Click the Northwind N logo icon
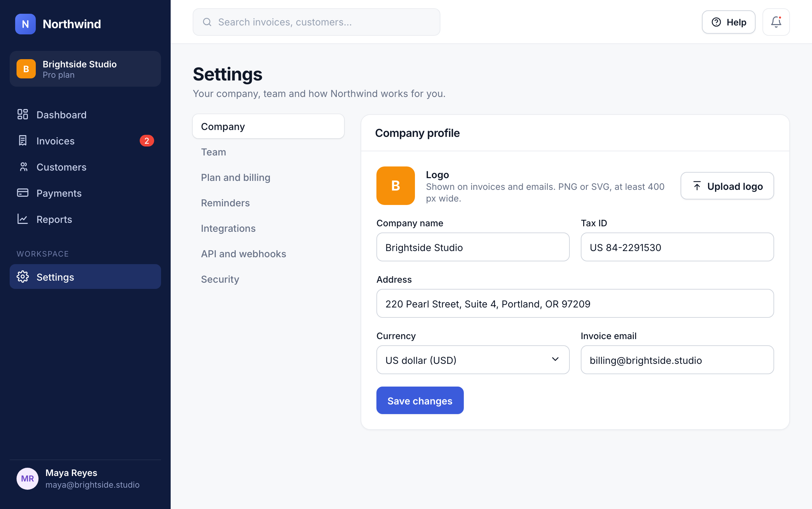The image size is (812, 509). pyautogui.click(x=25, y=24)
